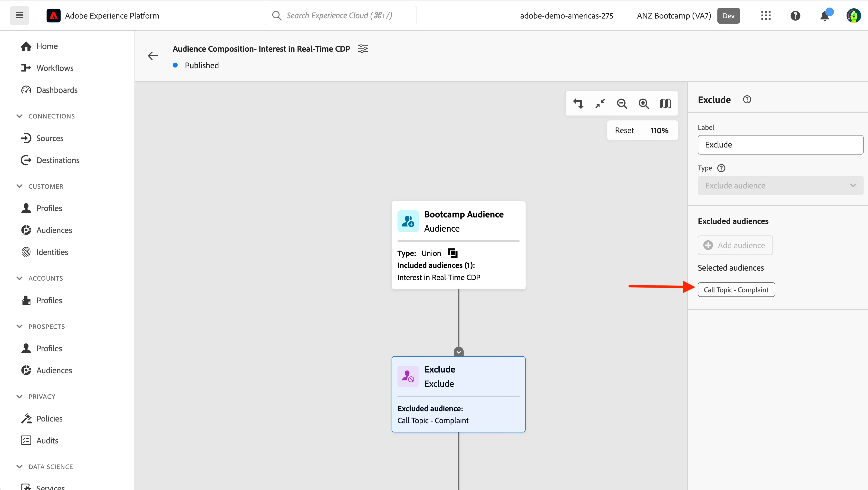
Task: Select the Exclude node on canvas
Action: coord(458,394)
